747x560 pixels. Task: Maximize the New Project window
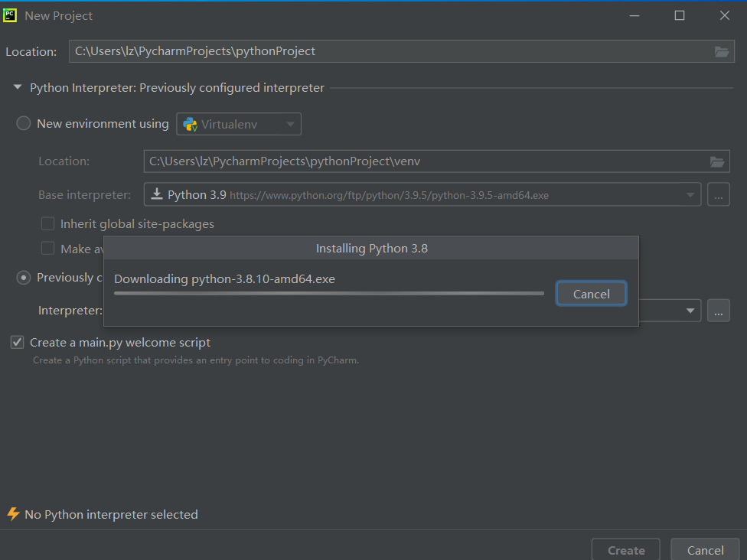coord(680,15)
